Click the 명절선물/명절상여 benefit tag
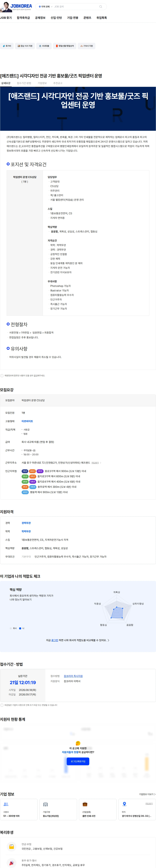The height and width of the screenshot is (868, 156). [65, 46]
